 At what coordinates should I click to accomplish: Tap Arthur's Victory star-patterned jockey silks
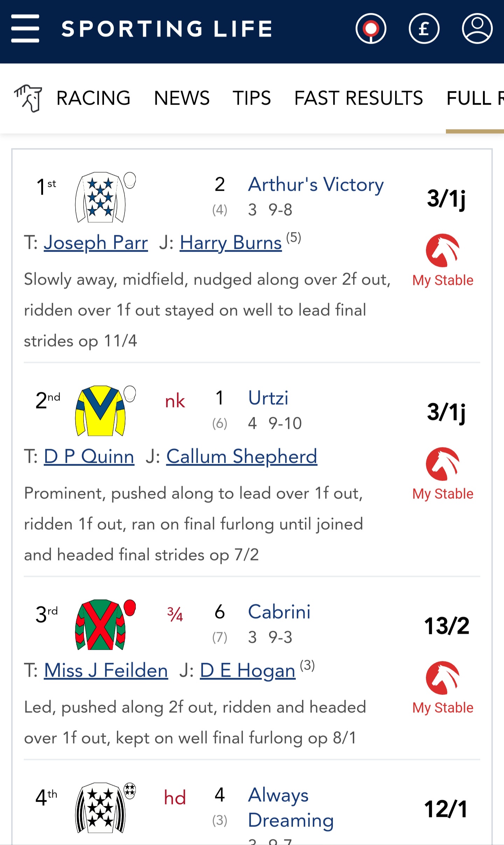click(x=101, y=197)
